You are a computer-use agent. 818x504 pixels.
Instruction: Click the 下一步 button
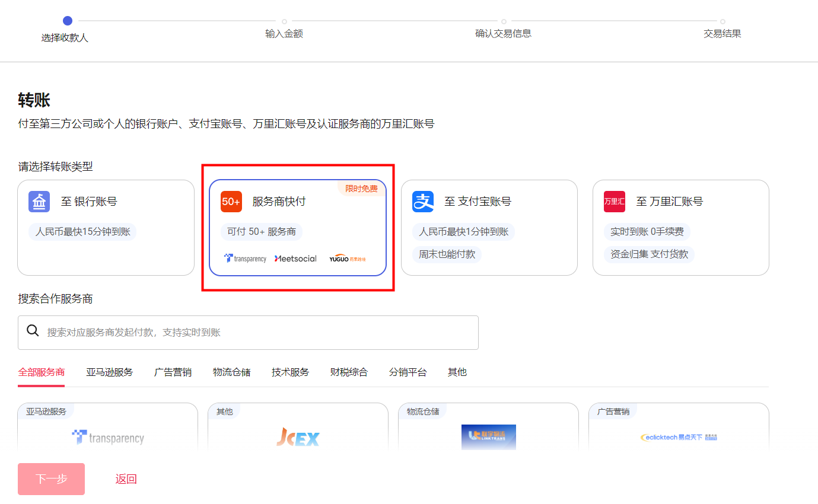click(x=51, y=479)
